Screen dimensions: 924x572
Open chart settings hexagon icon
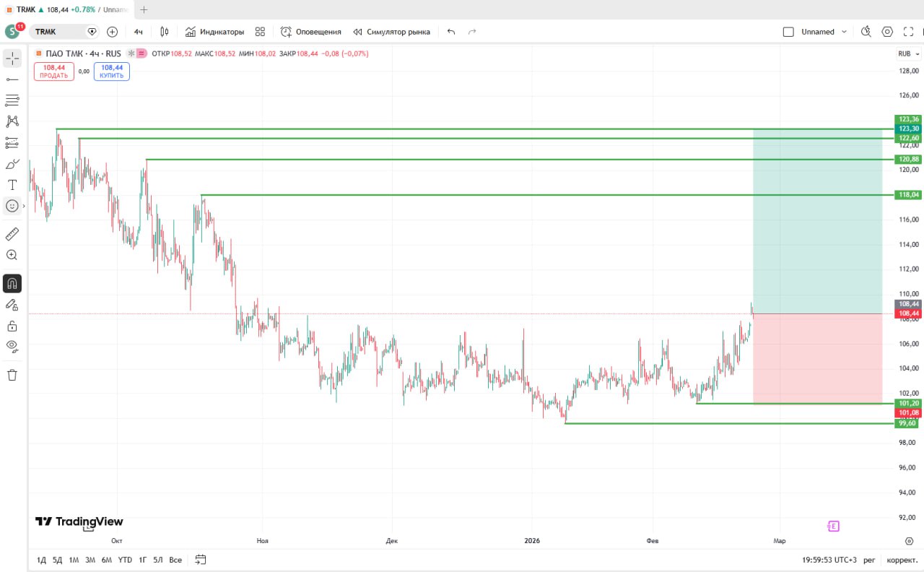pos(887,32)
